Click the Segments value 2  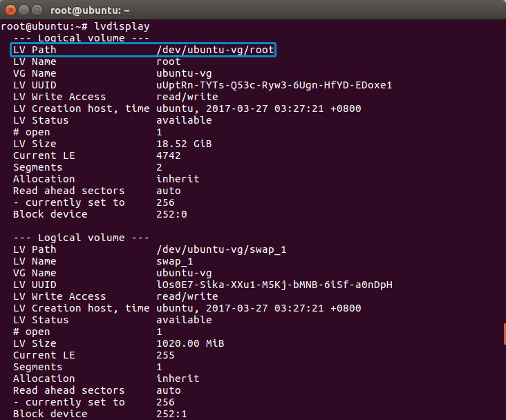pyautogui.click(x=160, y=167)
